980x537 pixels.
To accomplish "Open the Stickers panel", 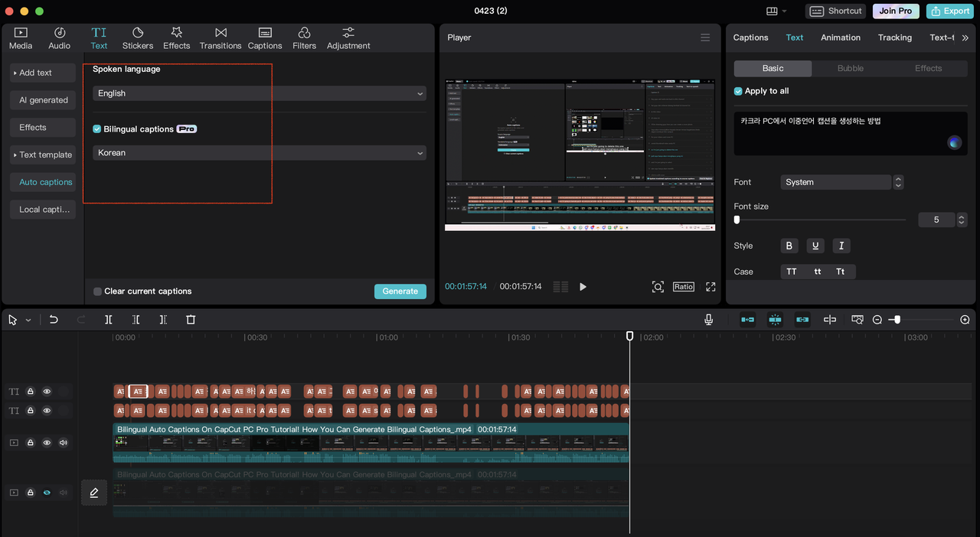I will [138, 38].
